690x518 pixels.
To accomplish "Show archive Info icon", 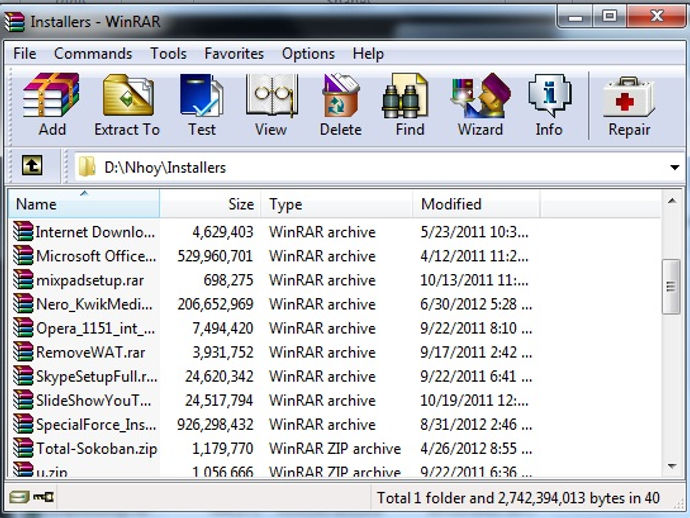I will coord(549,95).
